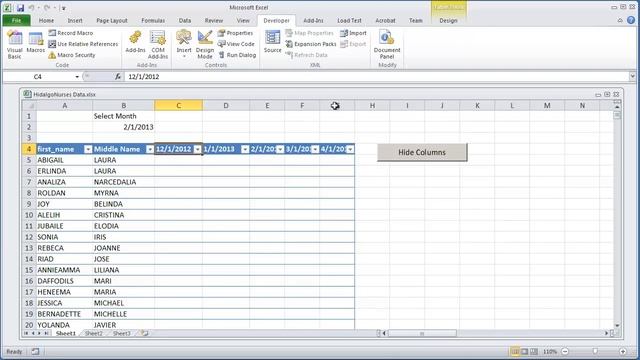The width and height of the screenshot is (640, 360).
Task: Click the Undo icon
Action: [31, 7]
